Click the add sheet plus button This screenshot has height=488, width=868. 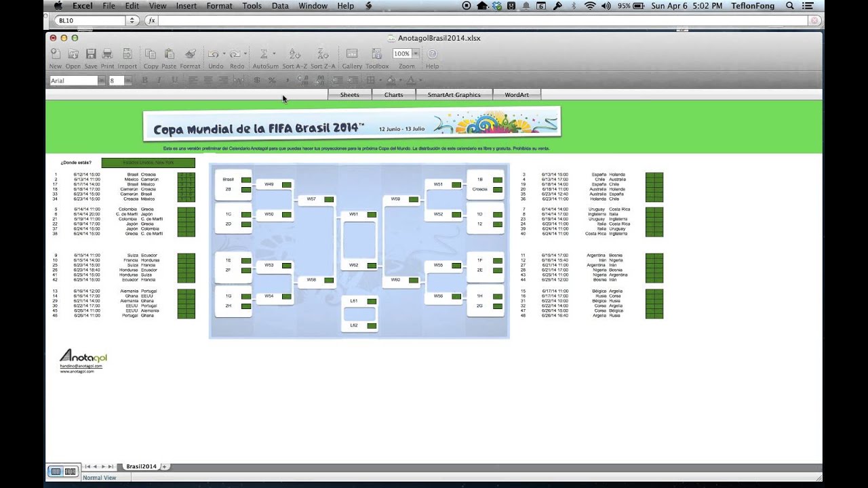165,466
